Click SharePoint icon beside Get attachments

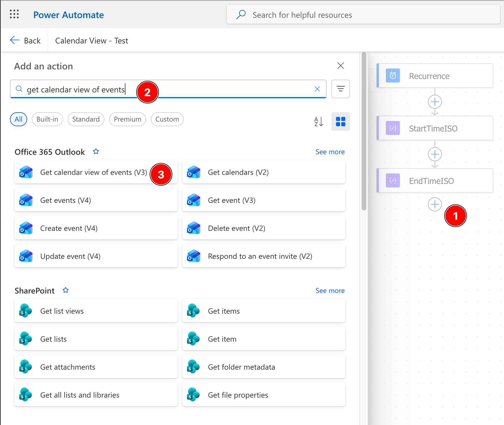[26, 367]
